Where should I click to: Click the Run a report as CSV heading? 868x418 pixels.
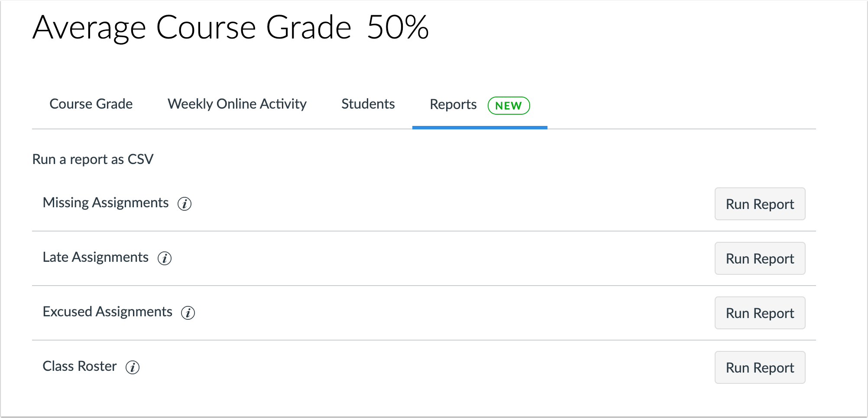93,159
